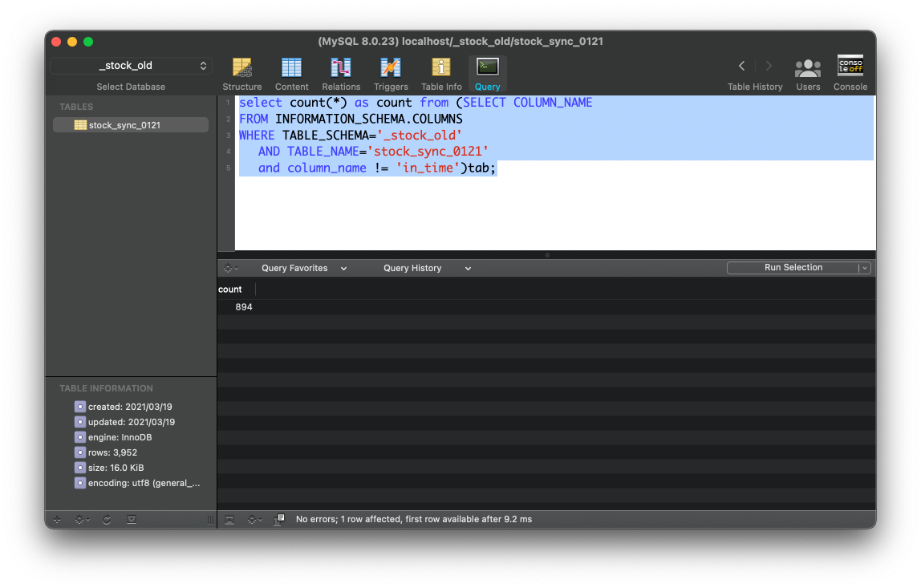Click the 'in_time' string in the query
Viewport: 921px width, 588px height.
(428, 168)
